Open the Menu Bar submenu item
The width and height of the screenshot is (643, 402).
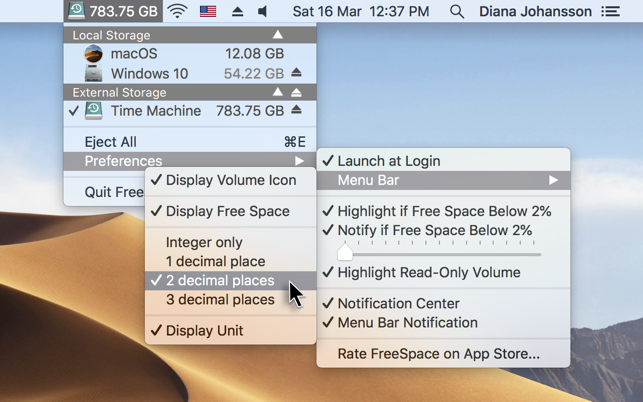pos(443,180)
